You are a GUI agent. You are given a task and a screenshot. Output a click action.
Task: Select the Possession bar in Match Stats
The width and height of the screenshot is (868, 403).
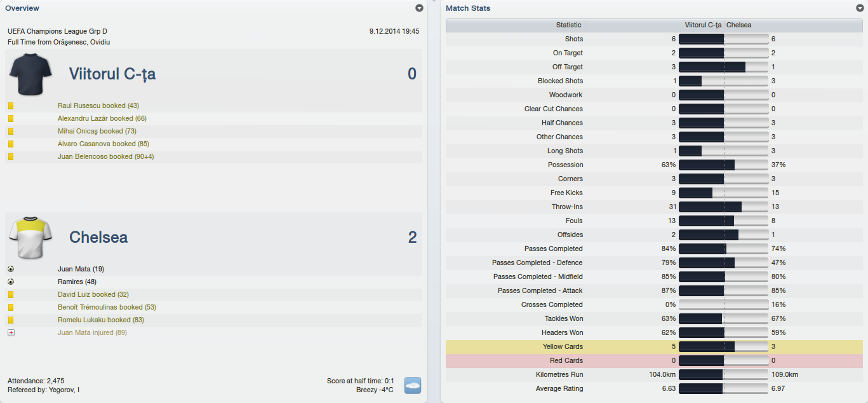point(724,165)
